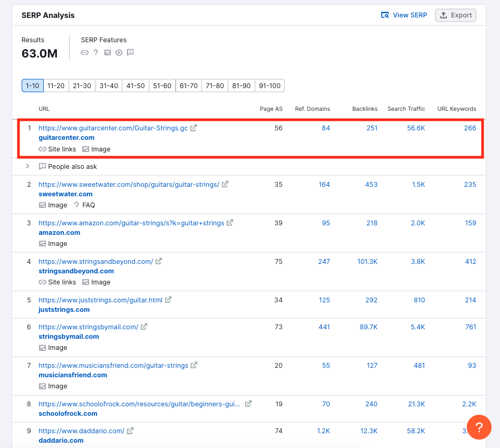
Task: Click Image icon in amazon.com row
Action: click(42, 244)
